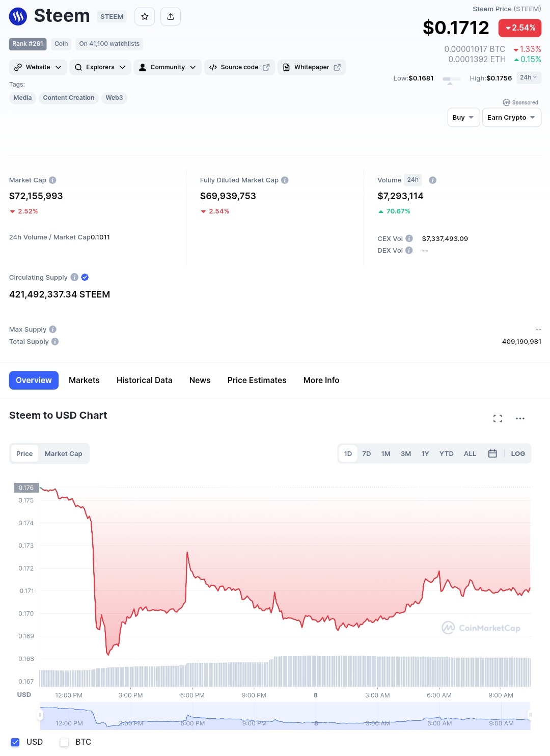Click the Volume 24h period selector
This screenshot has width=550, height=756.
[x=413, y=180]
